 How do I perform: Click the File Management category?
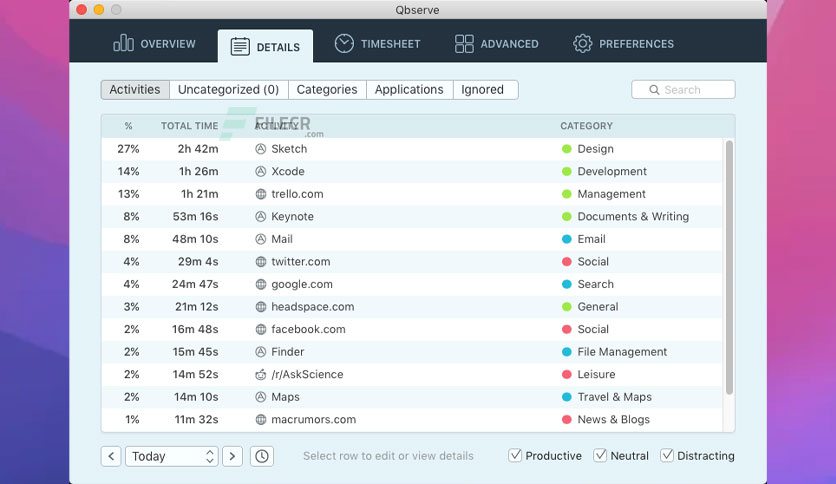pyautogui.click(x=622, y=352)
